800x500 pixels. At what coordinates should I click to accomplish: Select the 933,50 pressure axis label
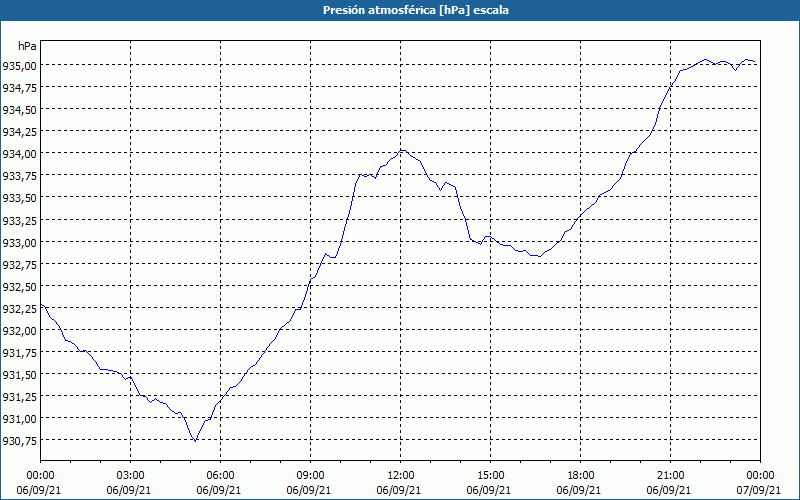19,198
